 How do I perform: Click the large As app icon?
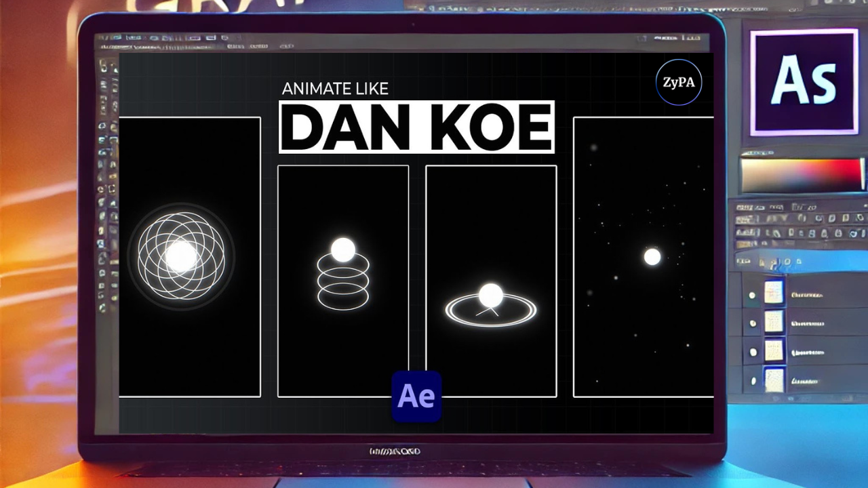(804, 82)
